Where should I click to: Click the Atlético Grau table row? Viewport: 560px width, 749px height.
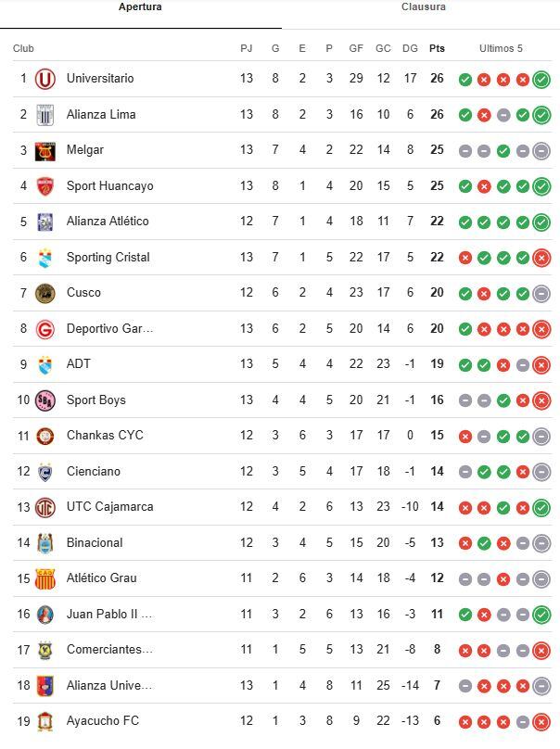point(278,578)
